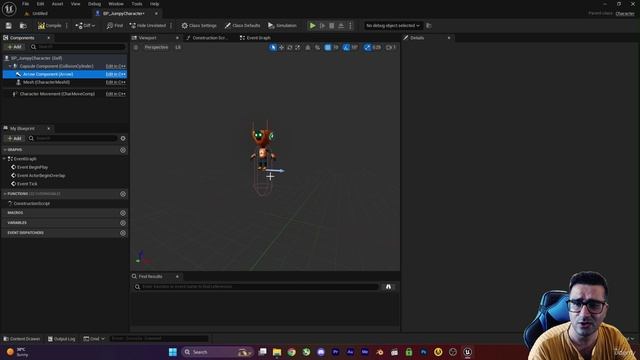Compile the blueprint
The image size is (640, 360).
pos(49,26)
